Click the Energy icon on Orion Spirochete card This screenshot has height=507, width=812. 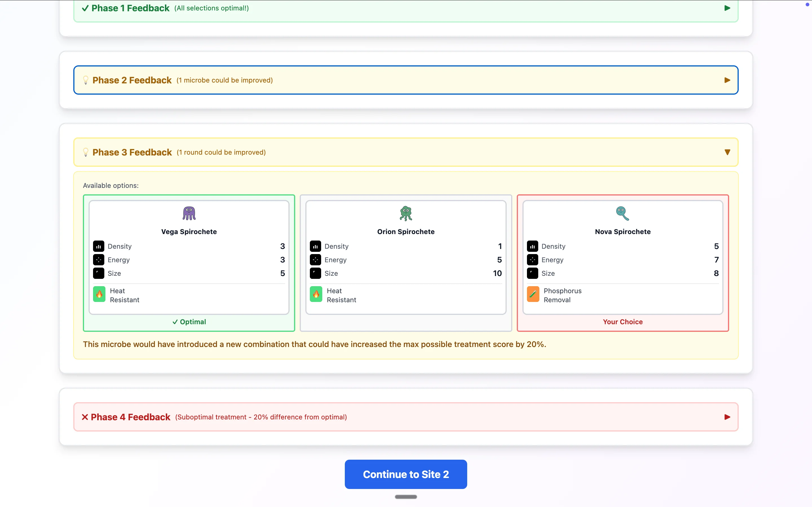coord(315,260)
